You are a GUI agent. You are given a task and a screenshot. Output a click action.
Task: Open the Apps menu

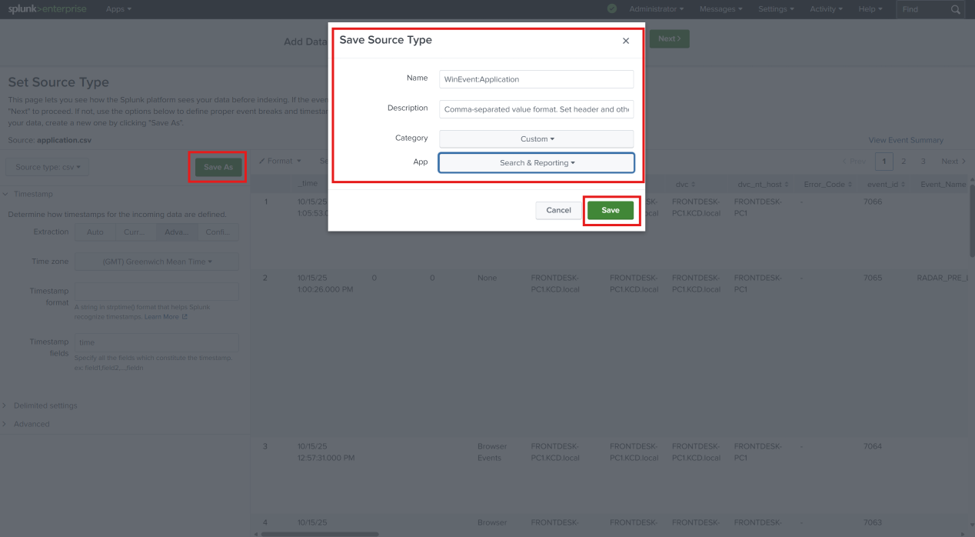click(118, 9)
